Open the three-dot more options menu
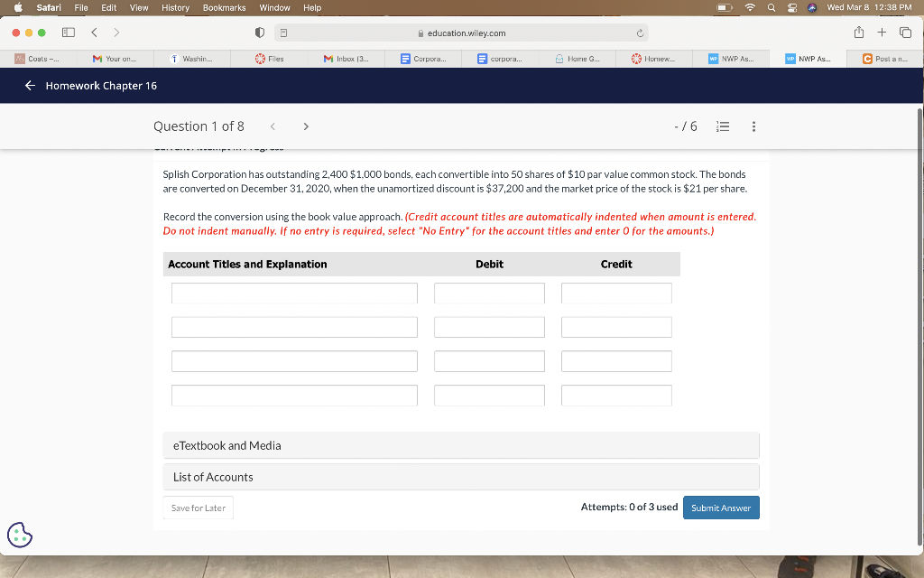This screenshot has width=924, height=578. (x=753, y=126)
